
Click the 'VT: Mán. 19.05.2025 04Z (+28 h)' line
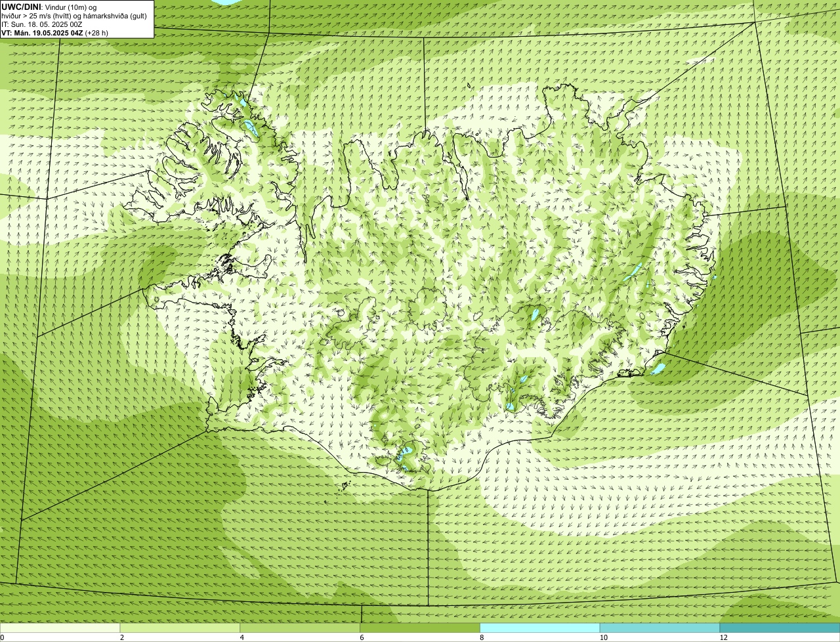tap(55, 33)
